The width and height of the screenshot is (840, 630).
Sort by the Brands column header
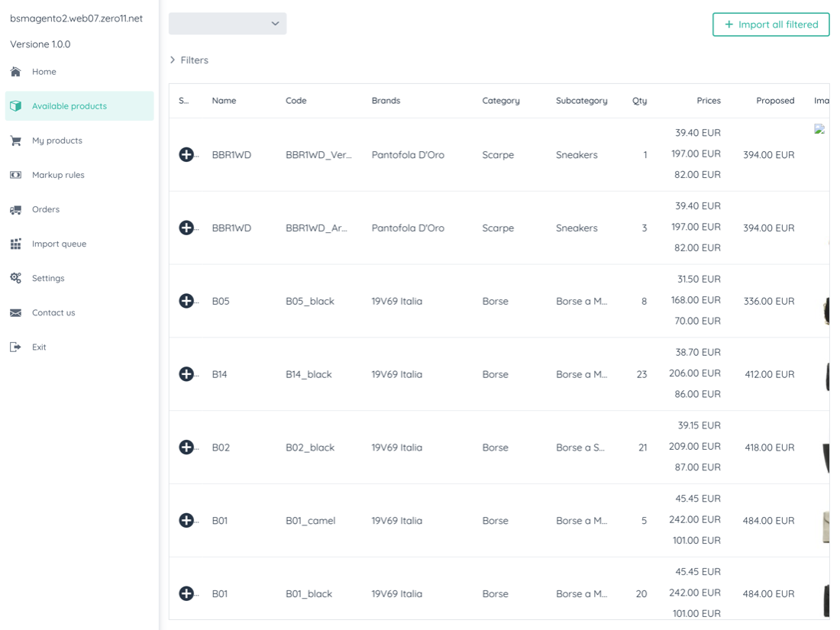tap(386, 101)
